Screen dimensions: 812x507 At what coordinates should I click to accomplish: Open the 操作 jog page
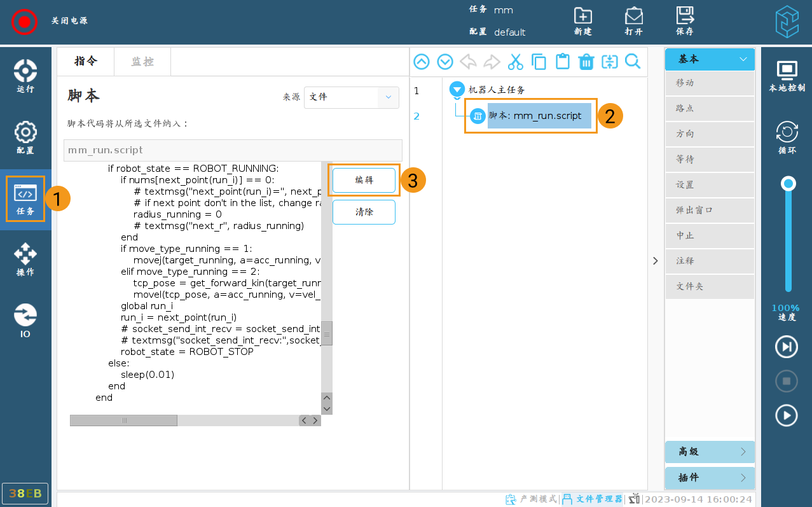click(x=25, y=260)
